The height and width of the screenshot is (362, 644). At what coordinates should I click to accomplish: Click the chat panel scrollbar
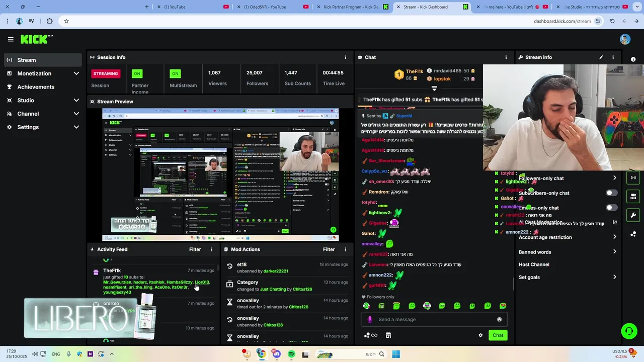coord(513,284)
